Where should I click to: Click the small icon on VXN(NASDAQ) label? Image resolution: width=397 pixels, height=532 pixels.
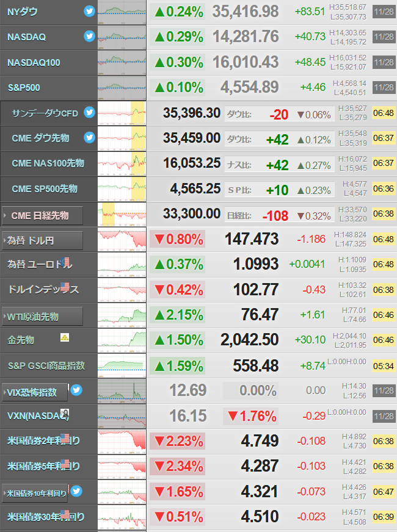[65, 414]
